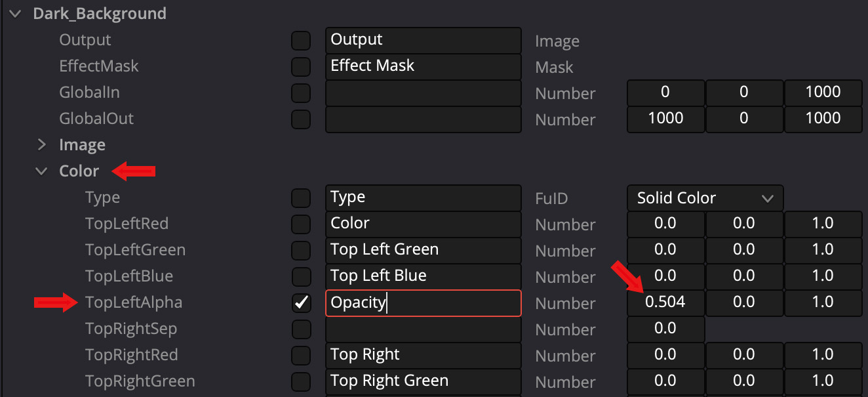Collapse the Color group
The width and height of the screenshot is (868, 397).
click(42, 171)
